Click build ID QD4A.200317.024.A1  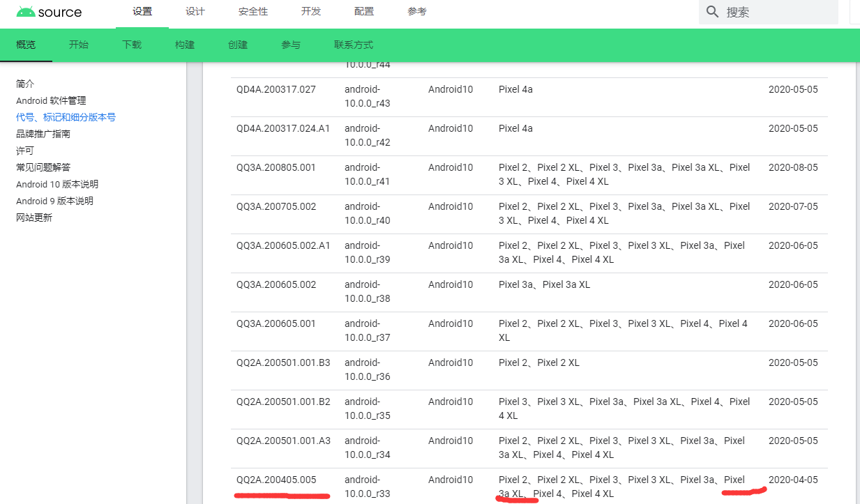point(283,128)
